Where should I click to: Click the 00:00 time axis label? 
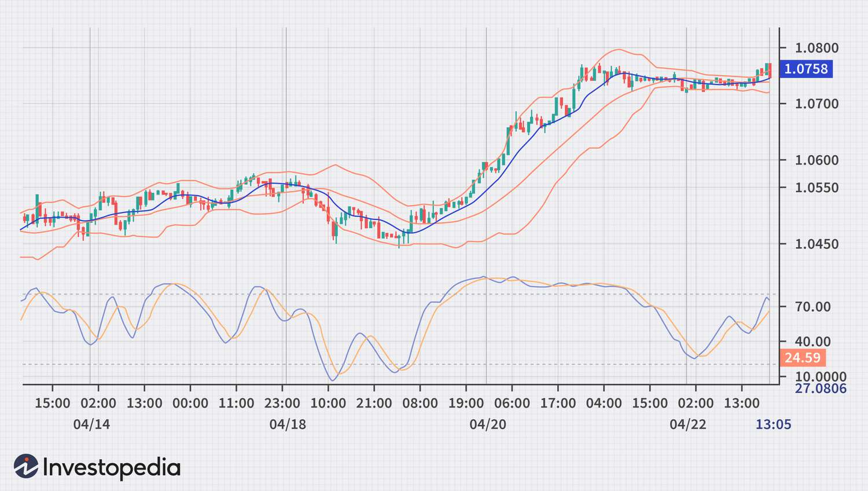click(190, 403)
